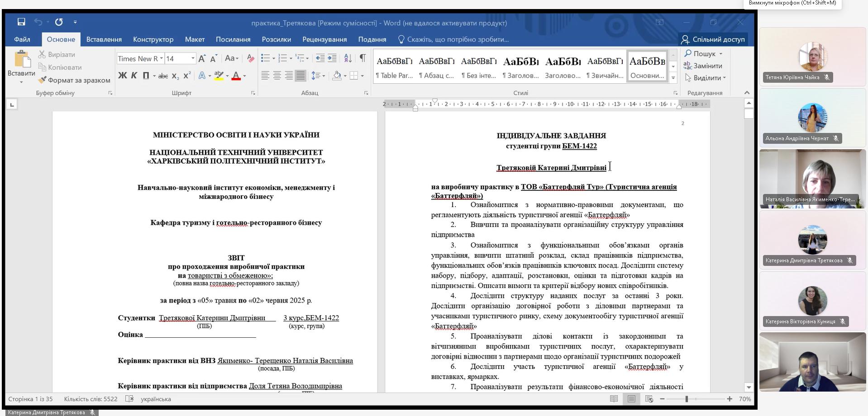
Task: Increase font size with the large A icon
Action: tap(202, 58)
